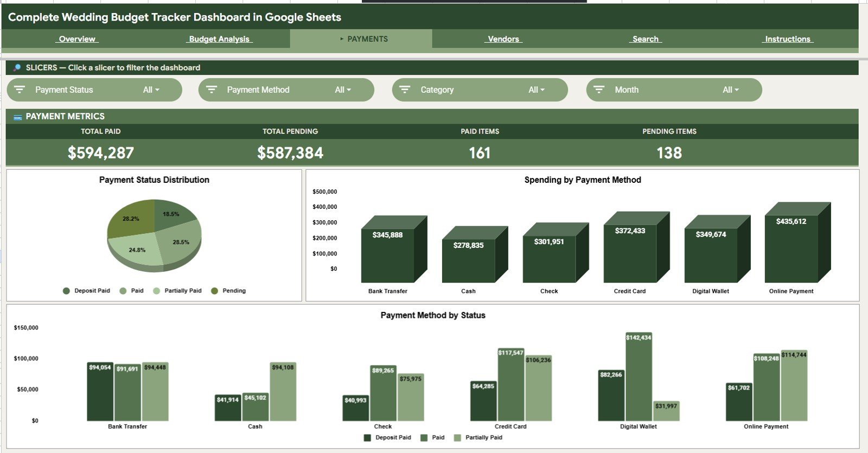The width and height of the screenshot is (868, 453).
Task: Click the Check $89,265 Paid bar
Action: 383,393
